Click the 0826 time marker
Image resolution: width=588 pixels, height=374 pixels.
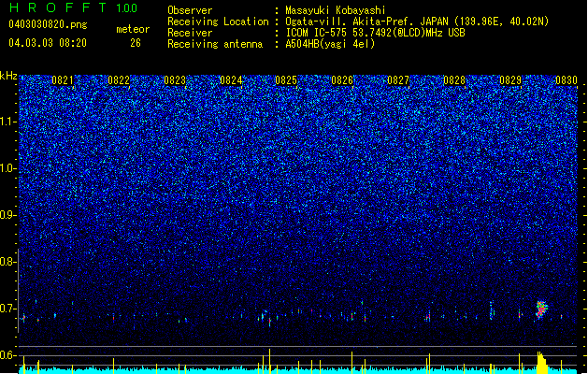point(342,80)
